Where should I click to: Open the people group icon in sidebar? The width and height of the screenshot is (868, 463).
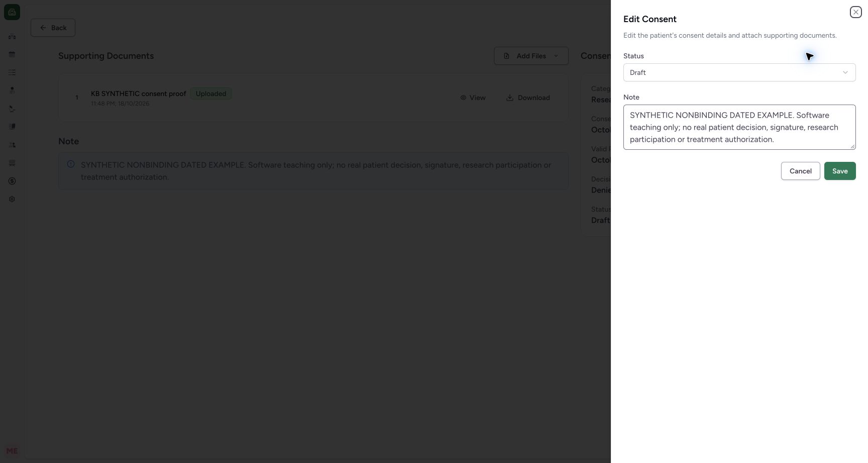(x=12, y=145)
